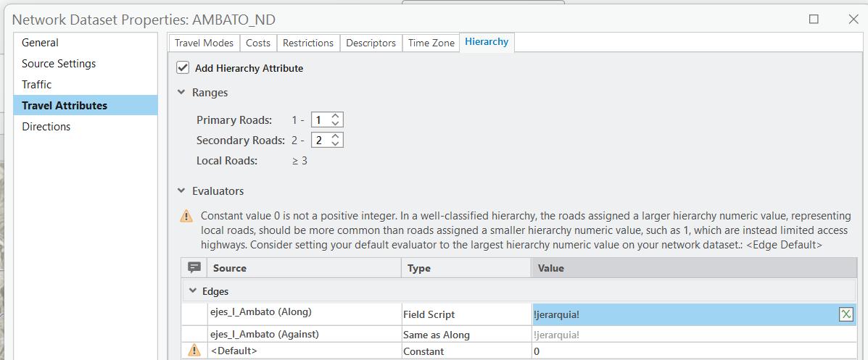Click the Default row warning icon
The height and width of the screenshot is (360, 868).
click(194, 351)
